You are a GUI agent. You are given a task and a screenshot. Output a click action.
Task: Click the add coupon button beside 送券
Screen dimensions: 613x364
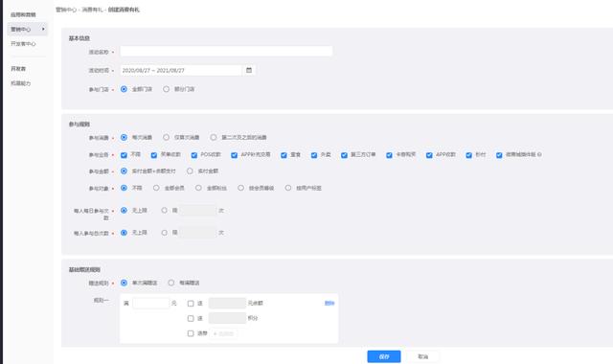click(x=223, y=333)
